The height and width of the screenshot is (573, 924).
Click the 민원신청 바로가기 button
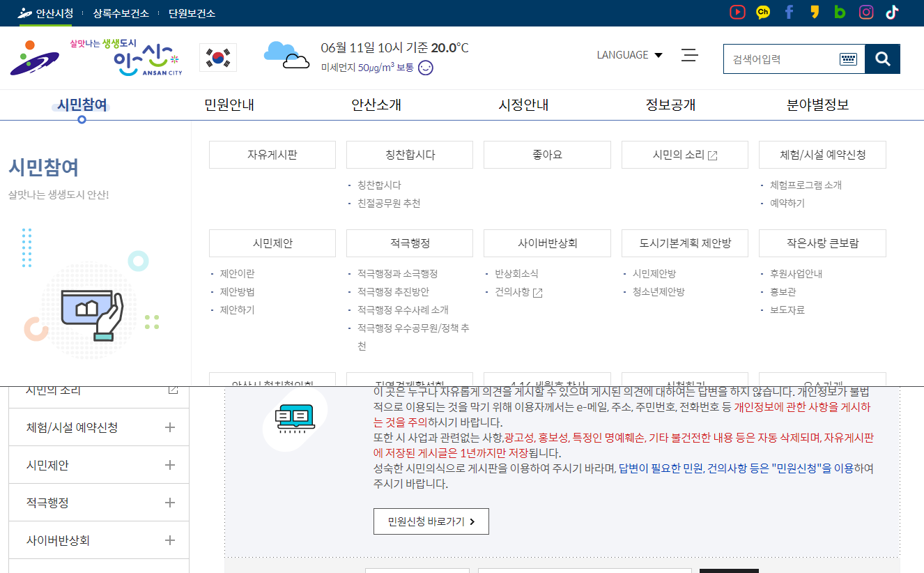point(431,521)
